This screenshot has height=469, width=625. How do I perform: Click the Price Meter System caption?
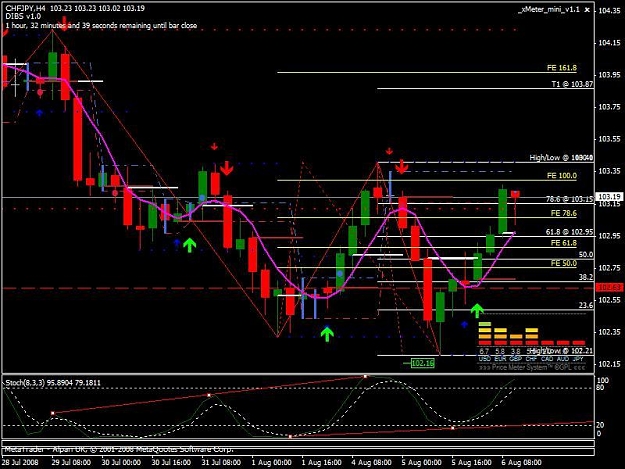531,367
